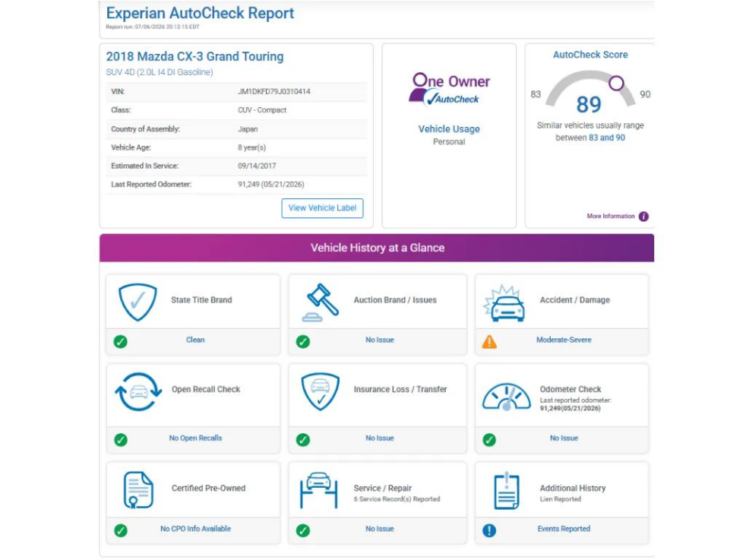Click the Open Recall Check arrows icon

[x=138, y=391]
